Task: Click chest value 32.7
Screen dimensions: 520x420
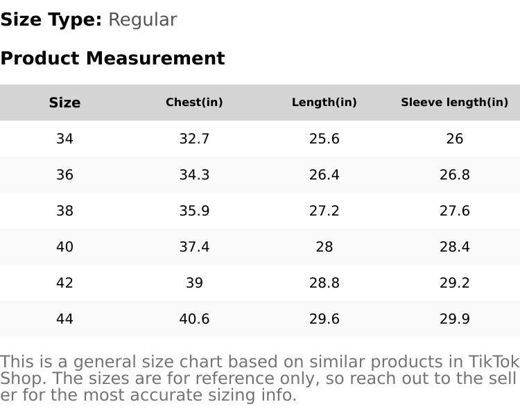Action: (194, 139)
